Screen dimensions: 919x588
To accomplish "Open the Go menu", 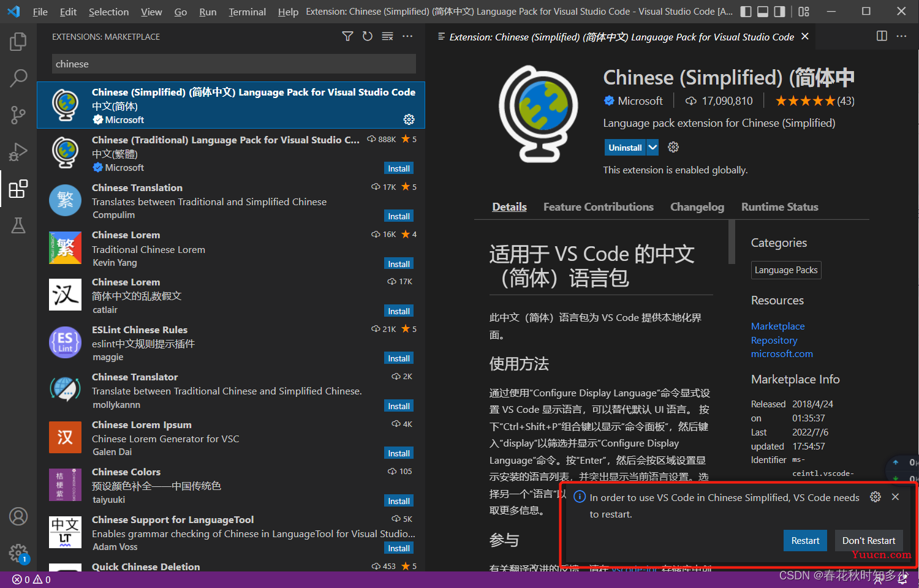I will pos(180,12).
